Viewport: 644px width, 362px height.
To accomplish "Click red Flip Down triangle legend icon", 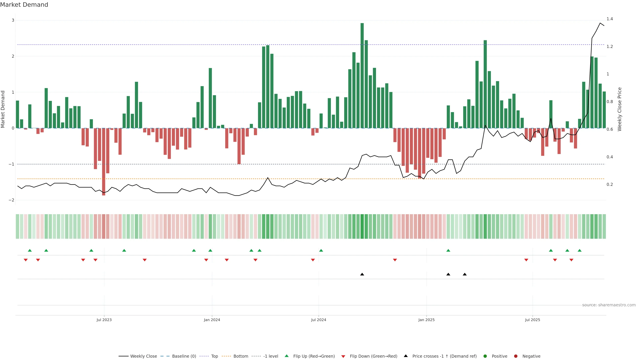I will 343,356.
